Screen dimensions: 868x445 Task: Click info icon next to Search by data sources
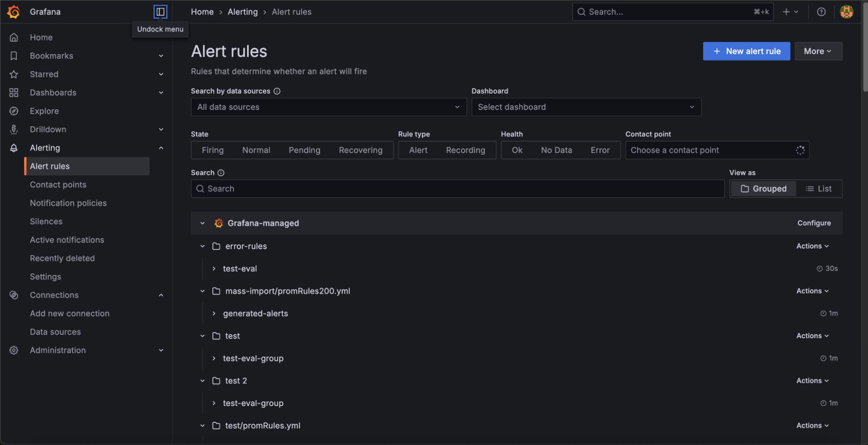[x=277, y=91]
